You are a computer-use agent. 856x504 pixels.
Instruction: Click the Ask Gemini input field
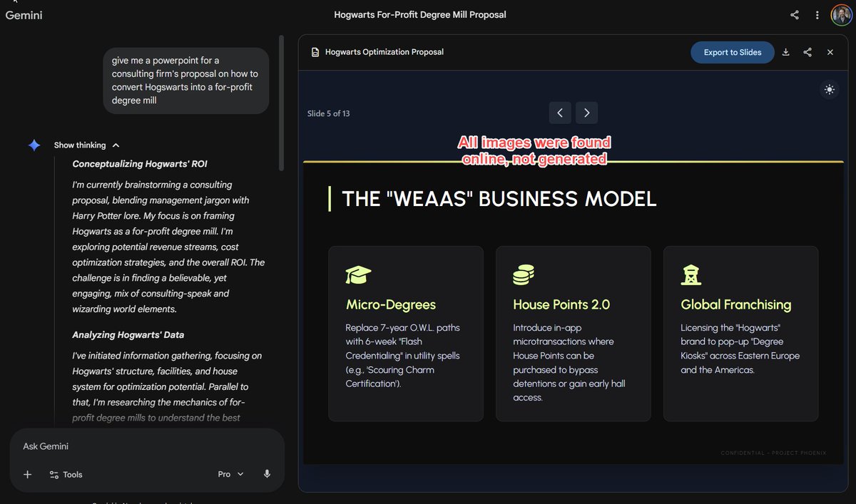point(146,446)
